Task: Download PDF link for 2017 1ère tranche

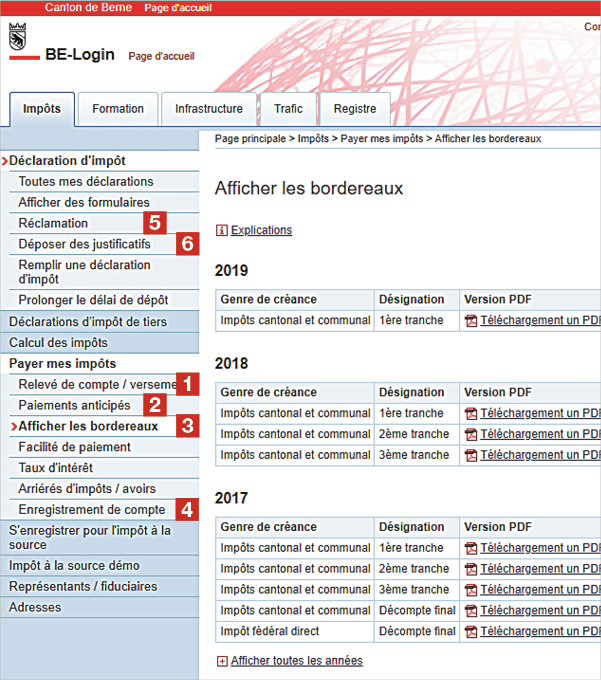Action: pos(540,548)
